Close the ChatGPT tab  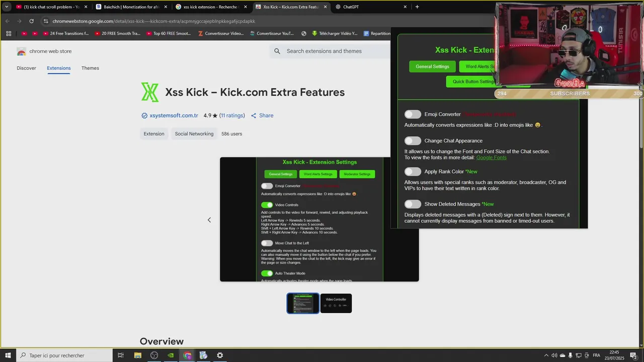point(405,7)
